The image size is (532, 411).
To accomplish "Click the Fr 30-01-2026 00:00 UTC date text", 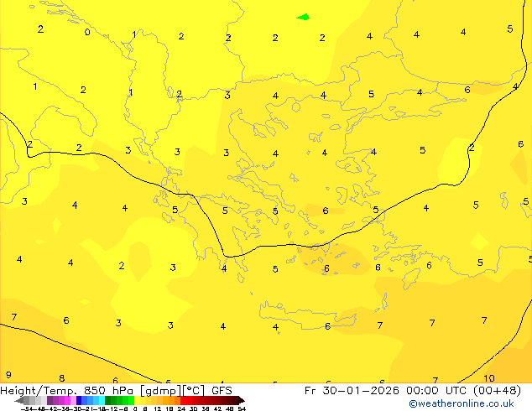I will pos(387,391).
